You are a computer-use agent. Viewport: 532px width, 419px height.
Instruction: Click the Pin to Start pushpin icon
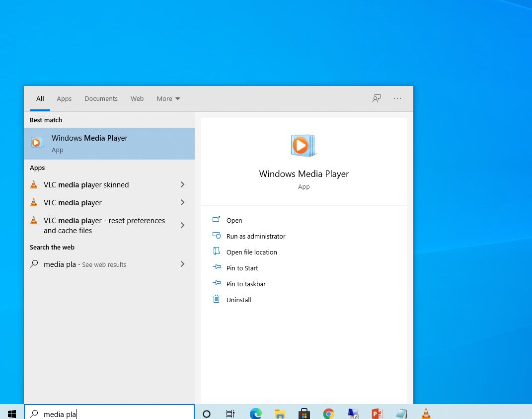(217, 267)
